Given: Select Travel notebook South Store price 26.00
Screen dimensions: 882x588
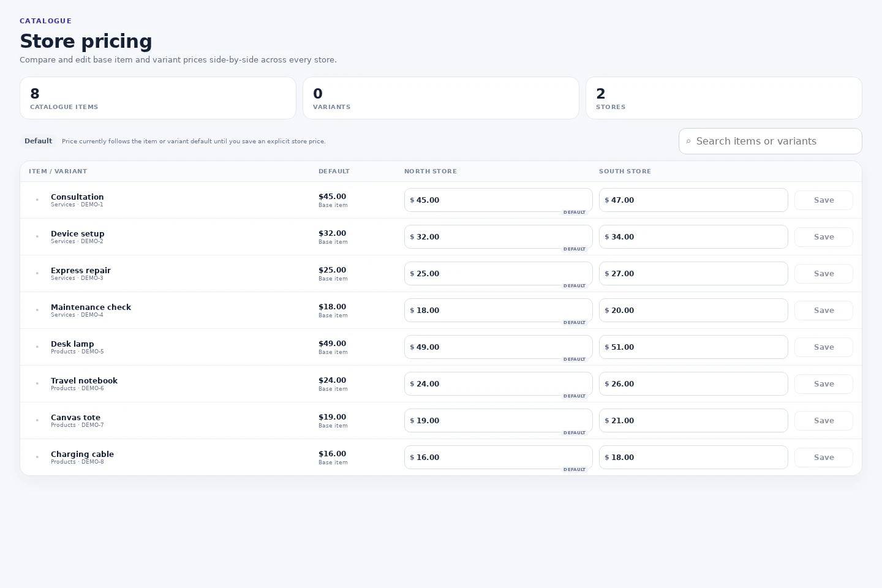Looking at the screenshot, I should pyautogui.click(x=693, y=384).
